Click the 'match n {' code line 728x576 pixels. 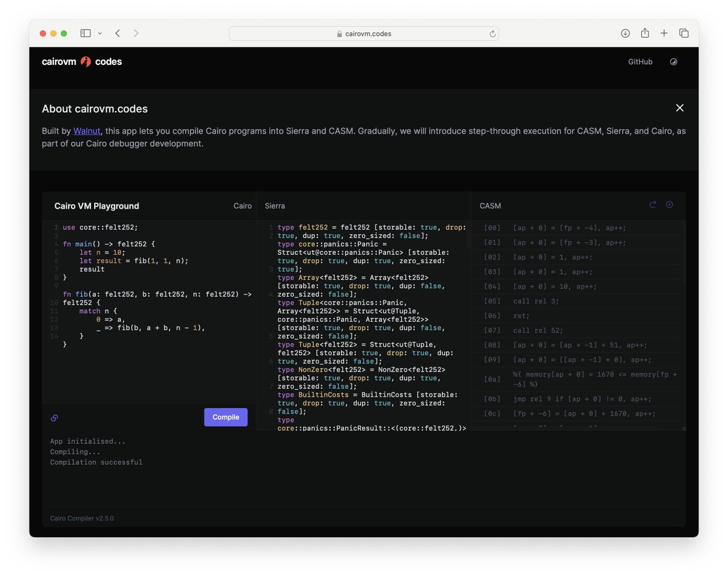point(98,311)
